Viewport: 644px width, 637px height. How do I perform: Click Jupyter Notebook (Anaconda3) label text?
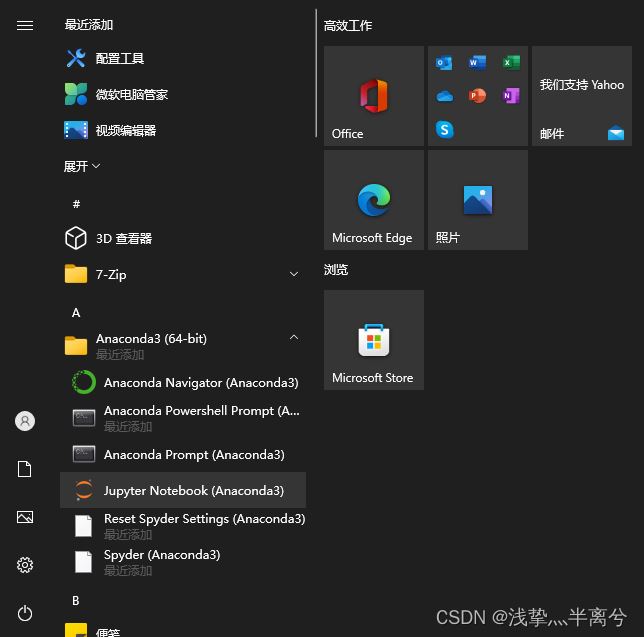point(194,490)
